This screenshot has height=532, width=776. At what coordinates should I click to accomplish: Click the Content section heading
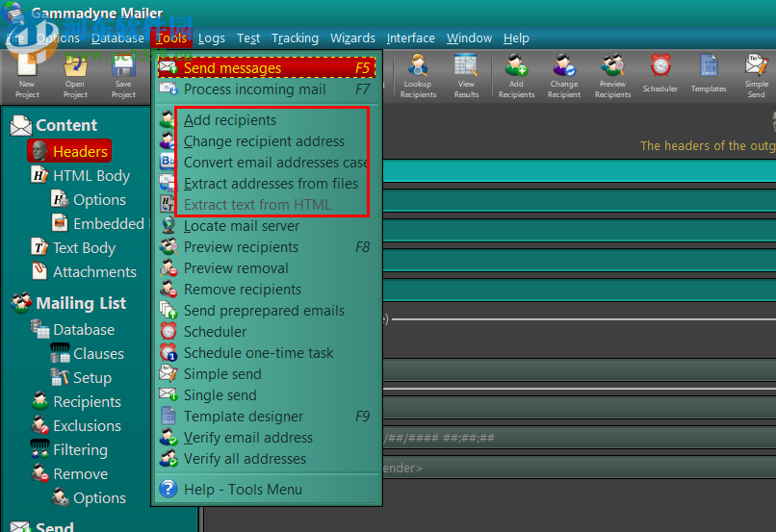pos(54,125)
